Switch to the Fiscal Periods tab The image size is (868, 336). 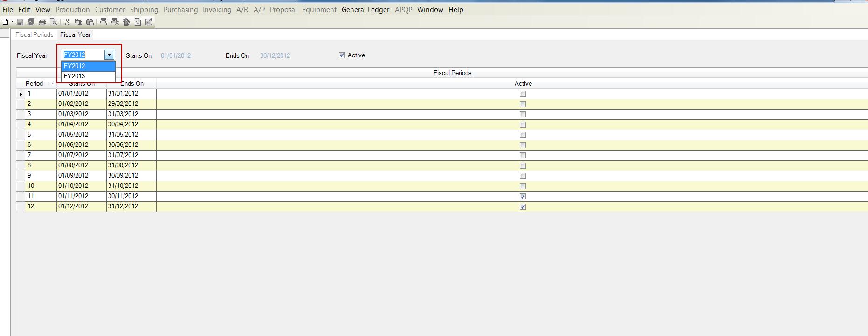click(34, 35)
